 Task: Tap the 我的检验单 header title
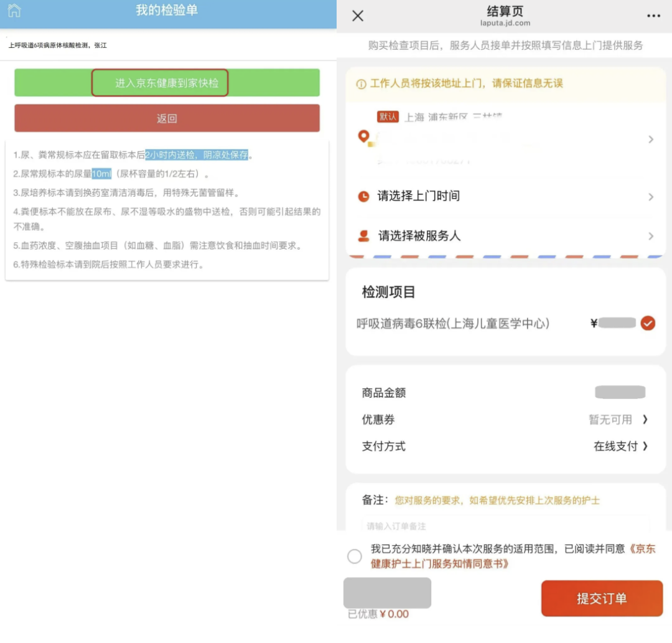tap(167, 11)
